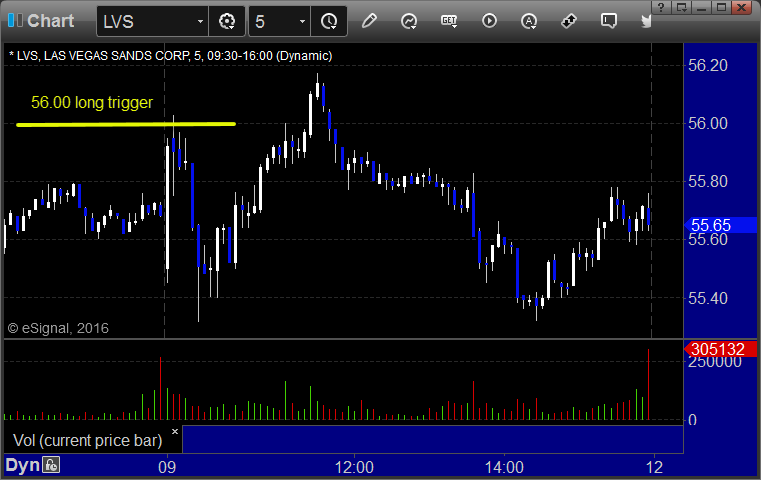The height and width of the screenshot is (480, 761).
Task: Open the GET tools dropdown icon
Action: tap(449, 21)
